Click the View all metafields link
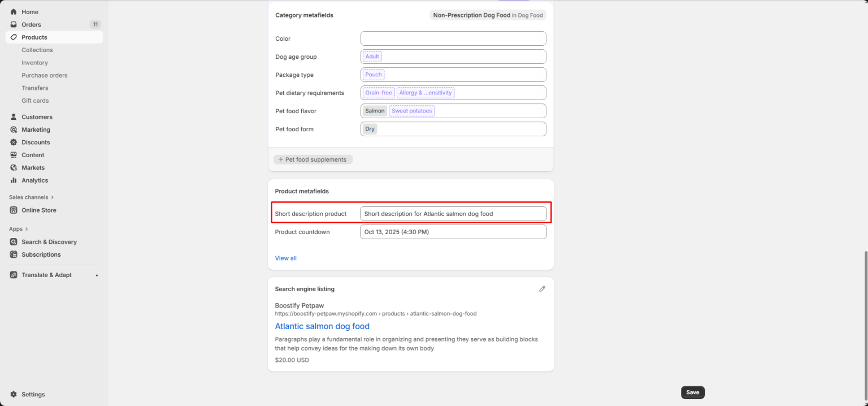 pos(285,258)
